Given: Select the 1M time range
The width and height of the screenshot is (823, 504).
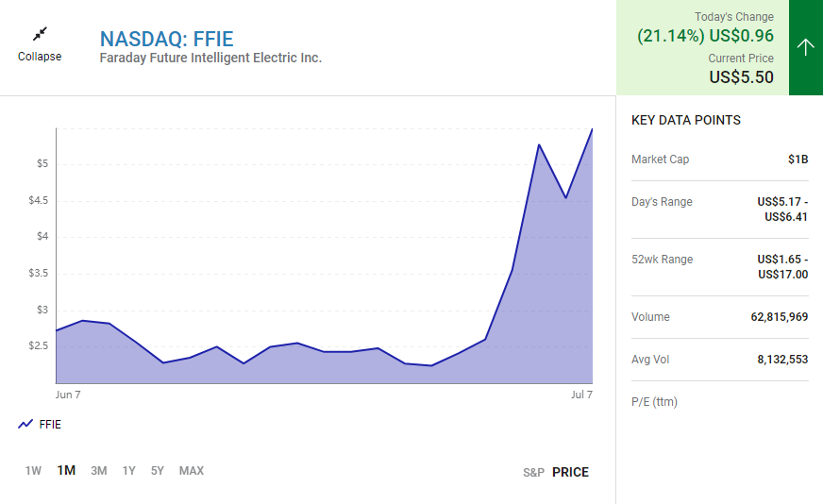Looking at the screenshot, I should (66, 471).
